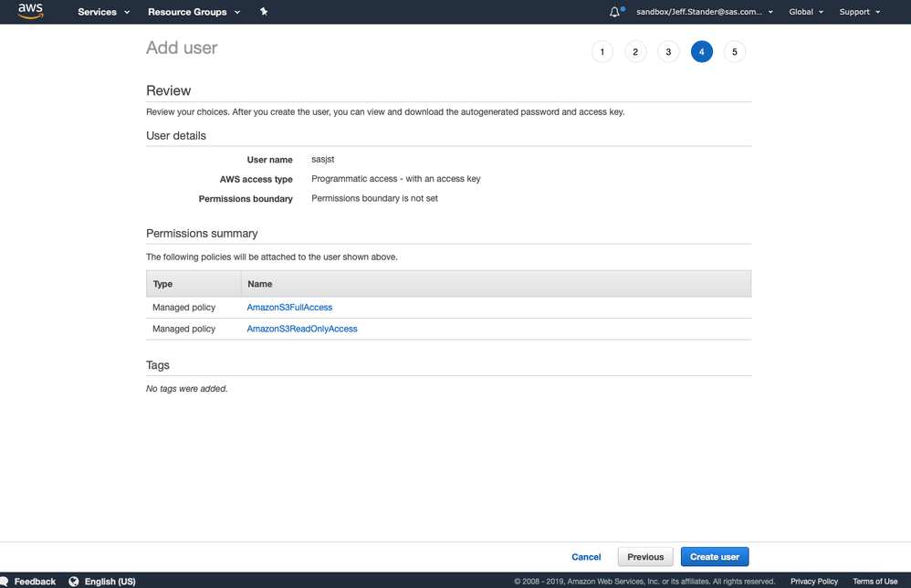This screenshot has width=911, height=588.
Task: Click the Feedback speech bubble icon
Action: [x=5, y=581]
